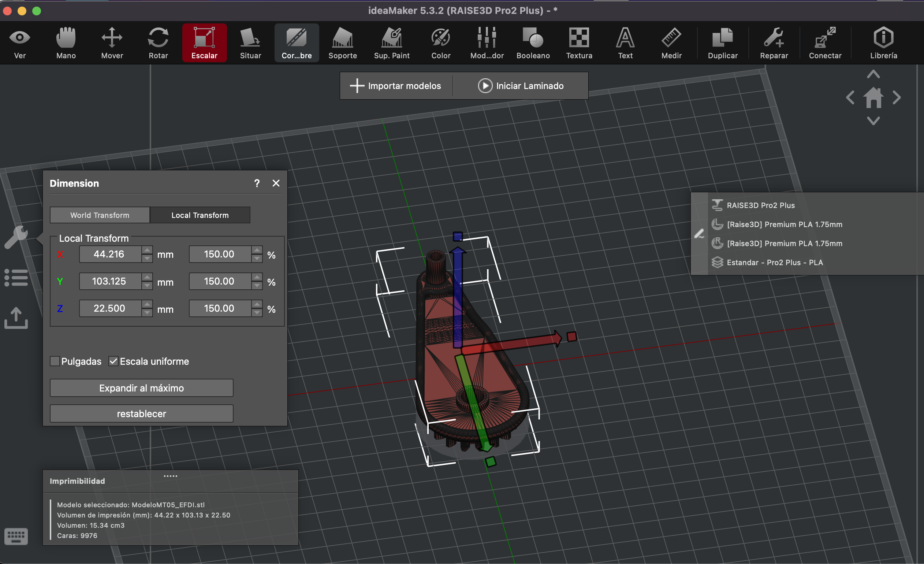Uncheck Escala uniforme checkbox
The height and width of the screenshot is (564, 924).
pyautogui.click(x=113, y=361)
